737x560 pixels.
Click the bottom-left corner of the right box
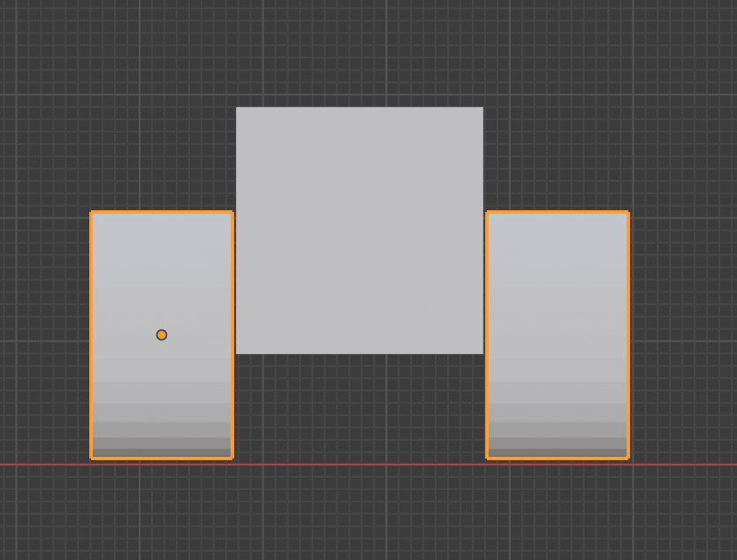(x=489, y=458)
